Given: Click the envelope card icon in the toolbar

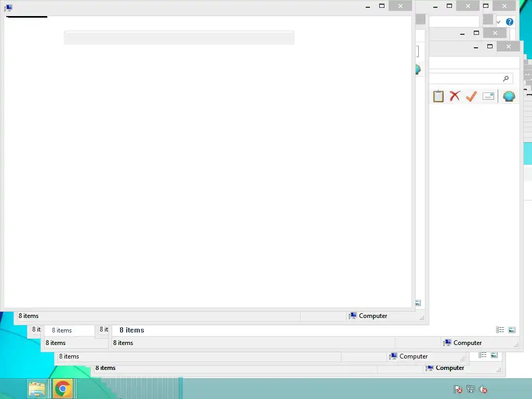Looking at the screenshot, I should tap(488, 96).
